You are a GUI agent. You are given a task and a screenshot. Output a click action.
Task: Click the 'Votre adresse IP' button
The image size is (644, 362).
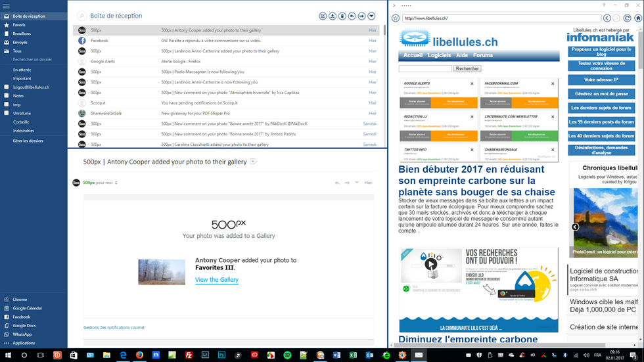601,79
